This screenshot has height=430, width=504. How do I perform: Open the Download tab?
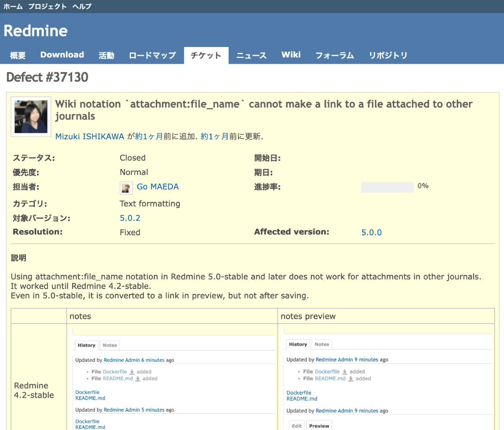coord(62,55)
